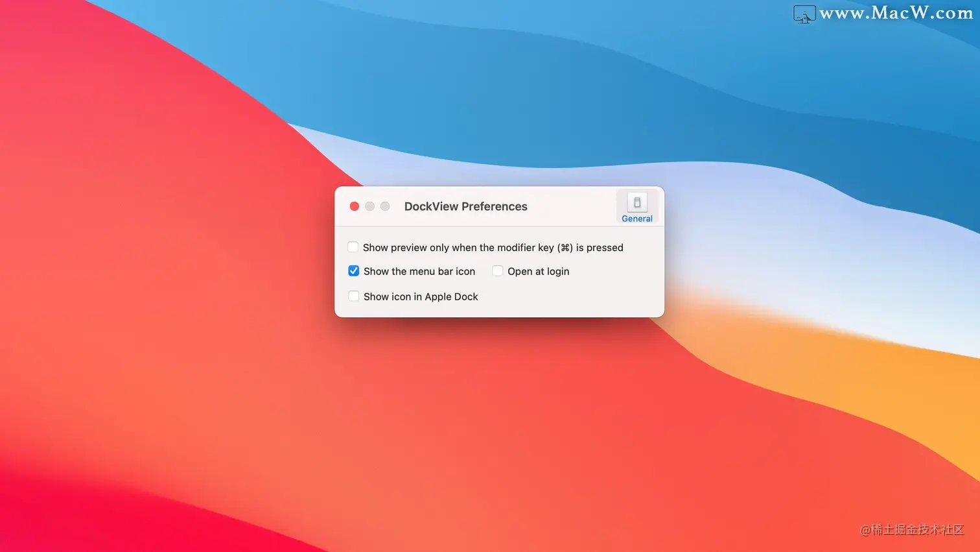Enable preview only when modifier key pressed
This screenshot has width=980, height=552.
353,247
